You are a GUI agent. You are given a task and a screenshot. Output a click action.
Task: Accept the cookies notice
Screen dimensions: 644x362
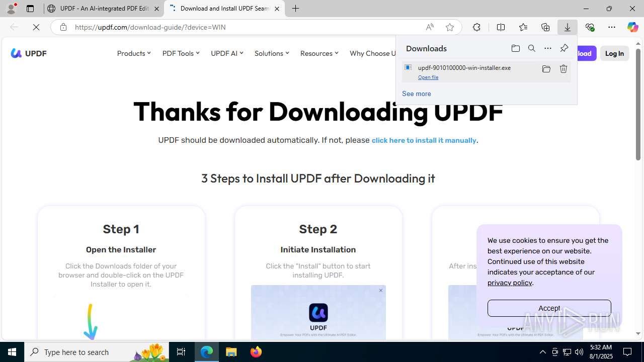[549, 308]
